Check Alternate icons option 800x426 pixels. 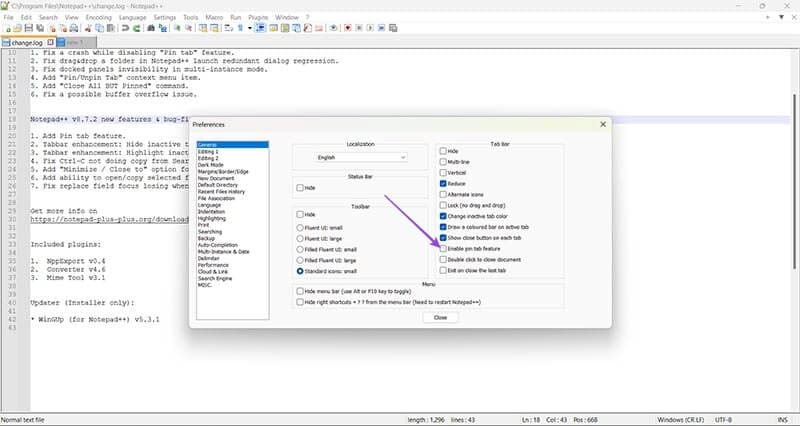point(443,194)
